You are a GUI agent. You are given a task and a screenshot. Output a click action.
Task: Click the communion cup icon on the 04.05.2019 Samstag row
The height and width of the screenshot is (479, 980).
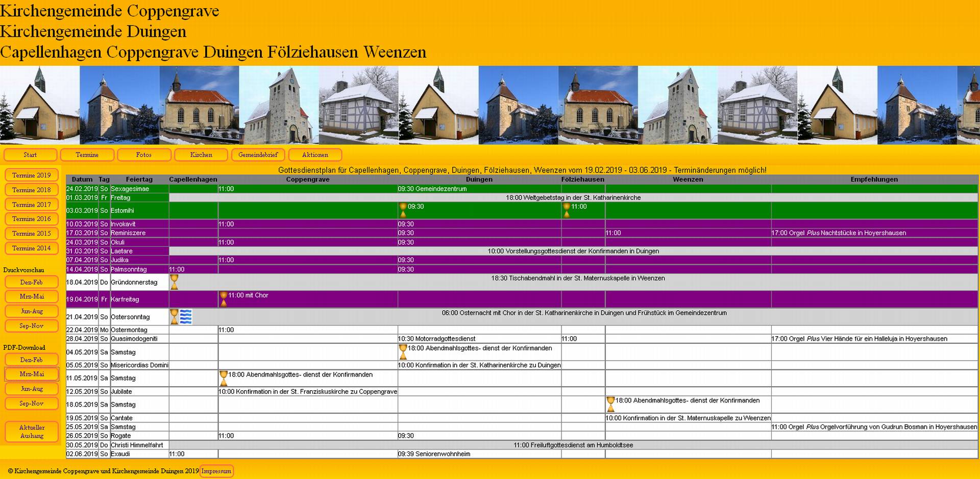pyautogui.click(x=402, y=351)
